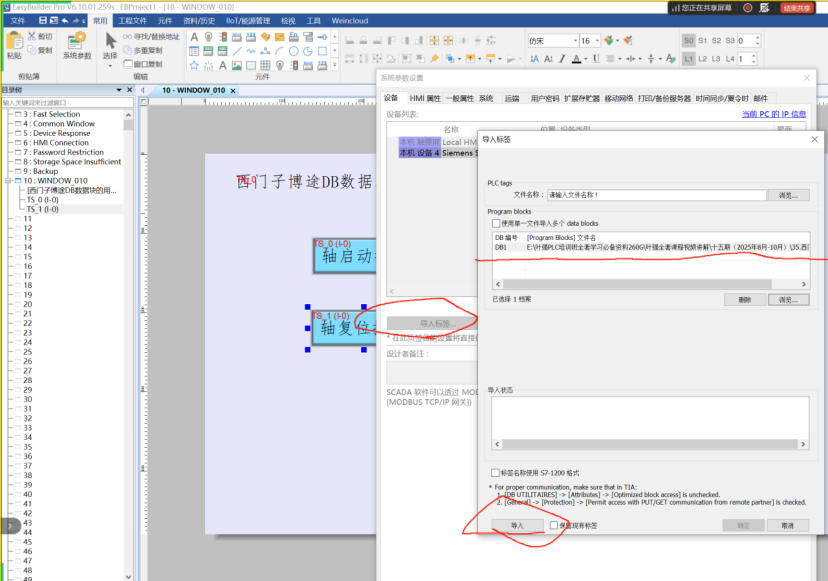Image resolution: width=828 pixels, height=581 pixels.
Task: Switch to the 资料/历史 ribbon tab
Action: (x=199, y=21)
